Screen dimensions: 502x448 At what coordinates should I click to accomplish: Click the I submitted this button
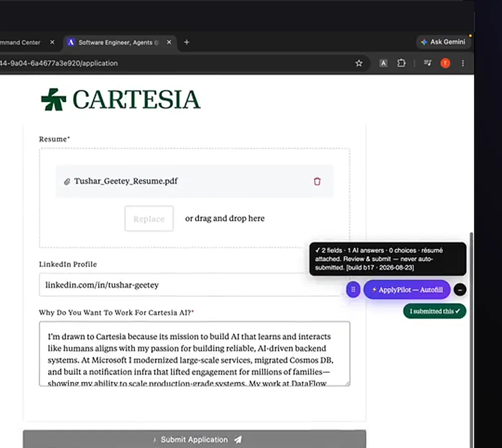pos(435,311)
